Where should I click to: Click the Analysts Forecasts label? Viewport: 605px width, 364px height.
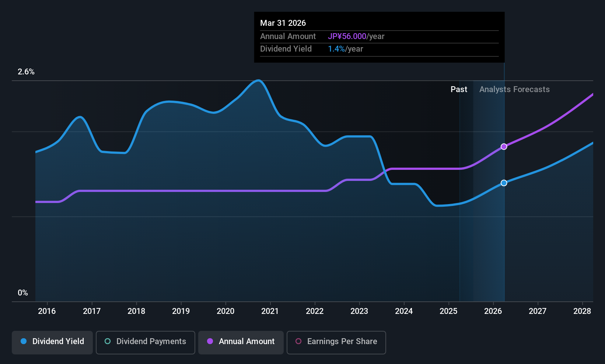tap(514, 90)
